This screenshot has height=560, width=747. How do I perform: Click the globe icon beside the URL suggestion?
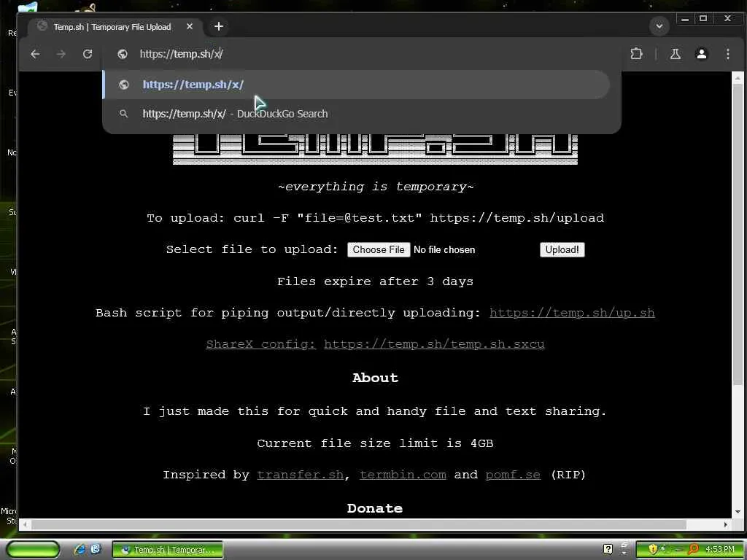[x=124, y=85]
